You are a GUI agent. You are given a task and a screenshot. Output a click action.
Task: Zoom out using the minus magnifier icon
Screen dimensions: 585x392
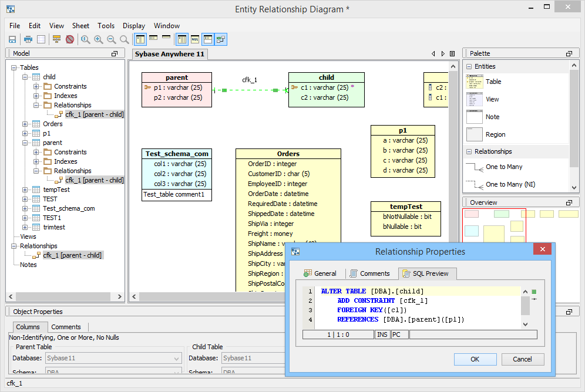pos(111,39)
